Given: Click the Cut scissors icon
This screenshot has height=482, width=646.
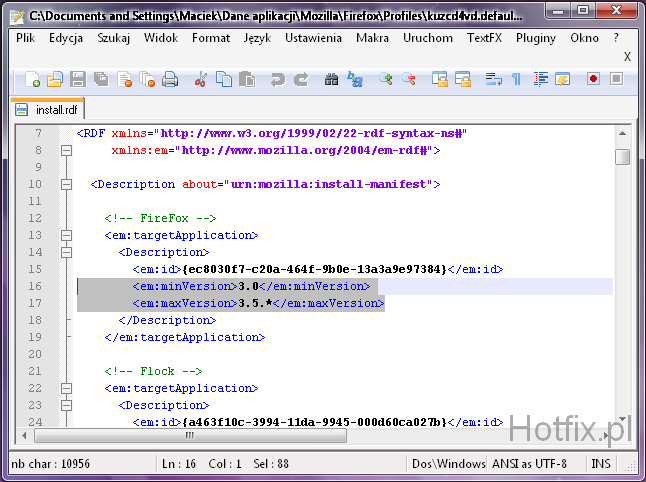Looking at the screenshot, I should (x=200, y=79).
